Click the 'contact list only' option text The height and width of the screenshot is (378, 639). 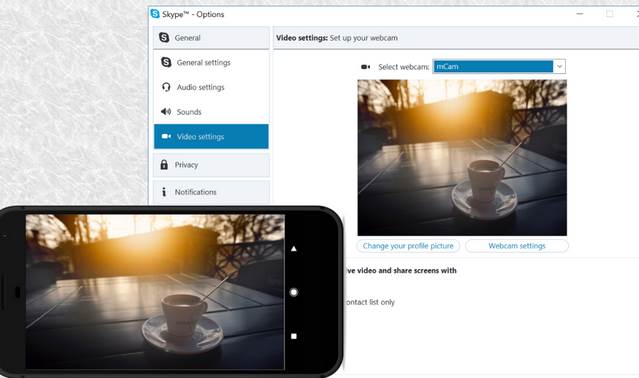[x=370, y=302]
